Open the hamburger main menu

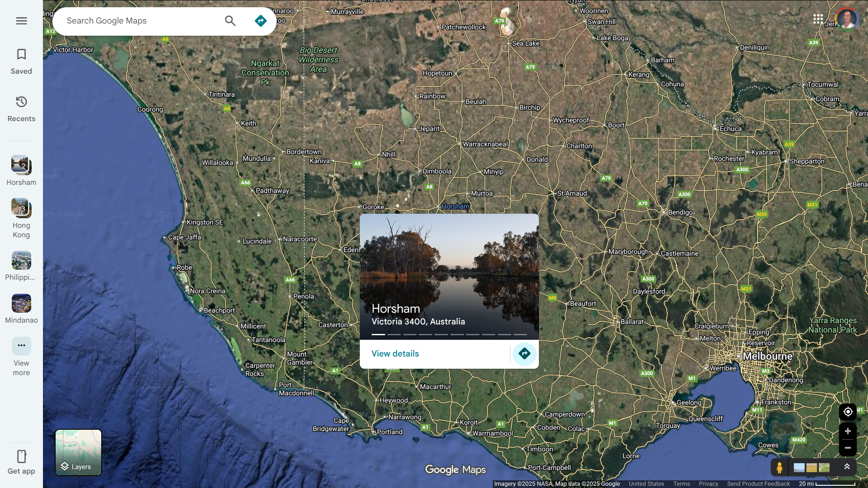coord(21,21)
